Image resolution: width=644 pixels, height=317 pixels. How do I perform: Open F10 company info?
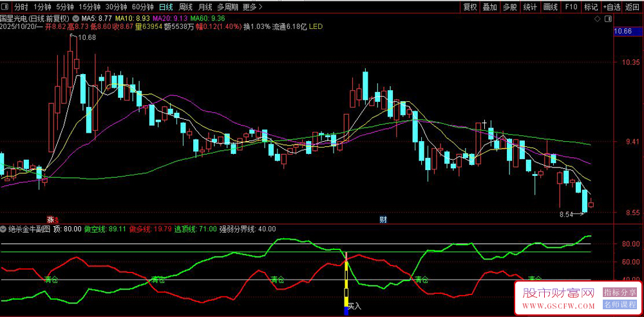[x=571, y=7]
